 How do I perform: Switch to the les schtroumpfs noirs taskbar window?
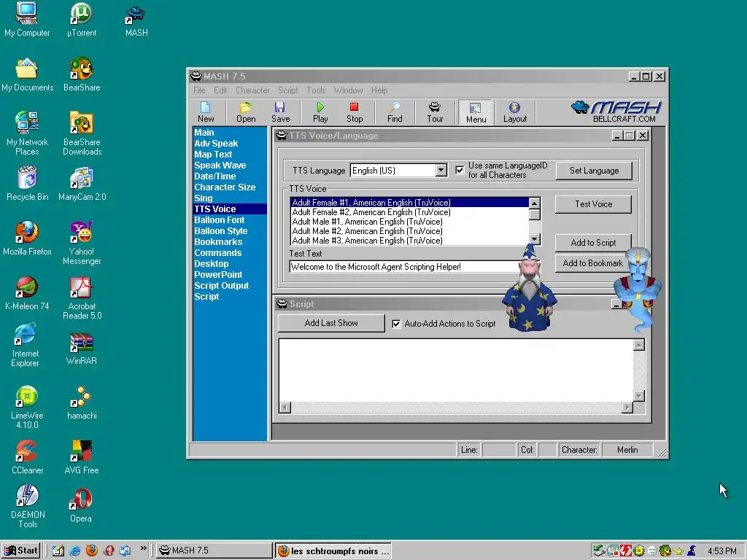click(333, 551)
